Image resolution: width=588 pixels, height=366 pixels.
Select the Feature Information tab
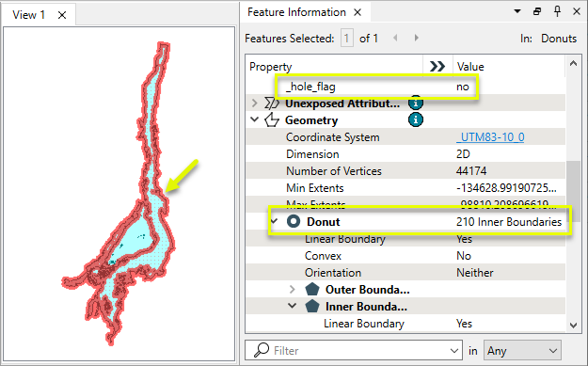296,12
